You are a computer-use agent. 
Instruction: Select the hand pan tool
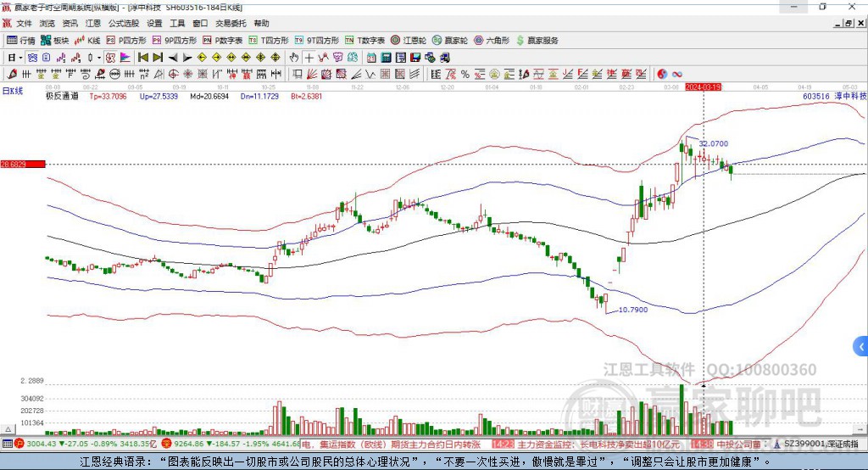tap(294, 58)
